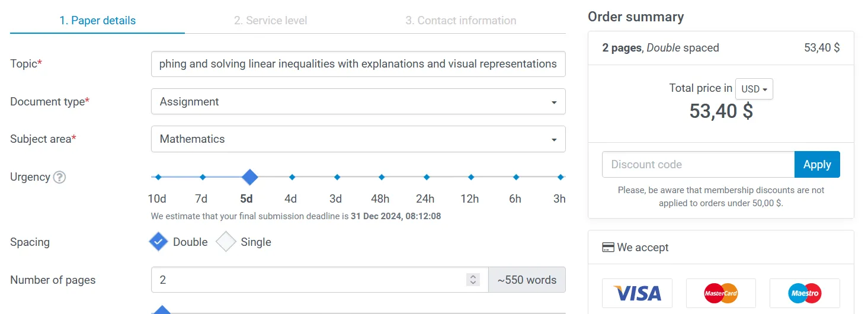868x314 pixels.
Task: Expand the Subject area dropdown
Action: click(358, 139)
